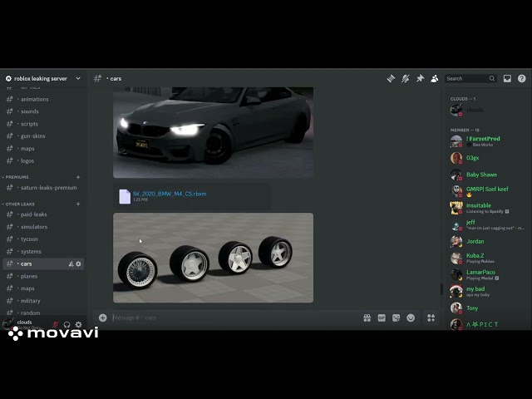Click the search magnifier icon
Screen dimensions: 532x399
(x=491, y=78)
